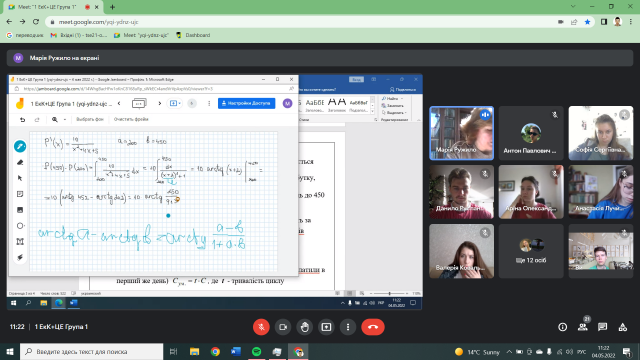Open the Ще 12 осіб tile
The image size is (640, 360).
(531, 251)
